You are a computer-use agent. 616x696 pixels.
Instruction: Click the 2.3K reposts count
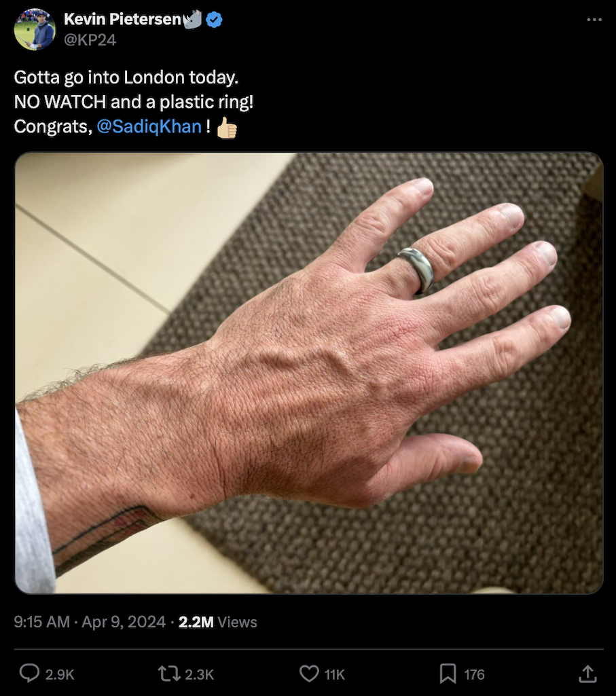click(200, 675)
